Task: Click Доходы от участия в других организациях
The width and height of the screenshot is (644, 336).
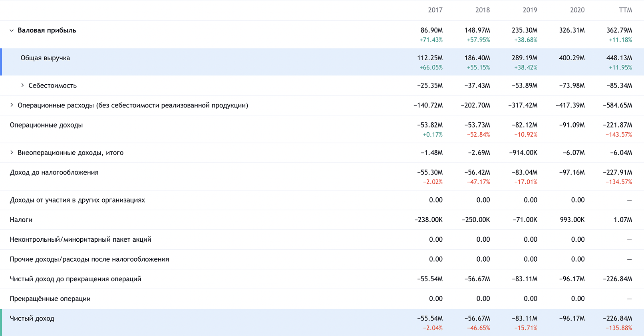Action: tap(78, 200)
